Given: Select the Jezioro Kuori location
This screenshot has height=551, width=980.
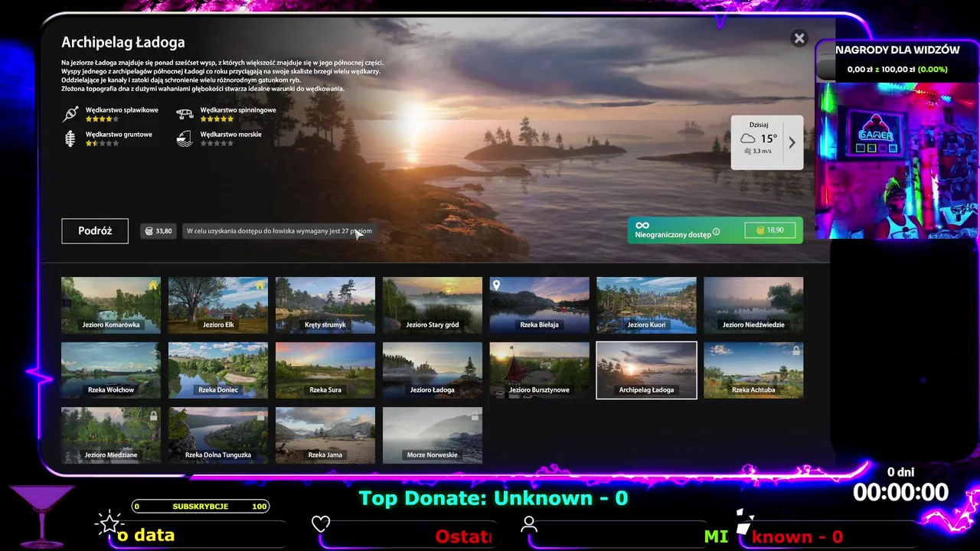Looking at the screenshot, I should click(647, 305).
